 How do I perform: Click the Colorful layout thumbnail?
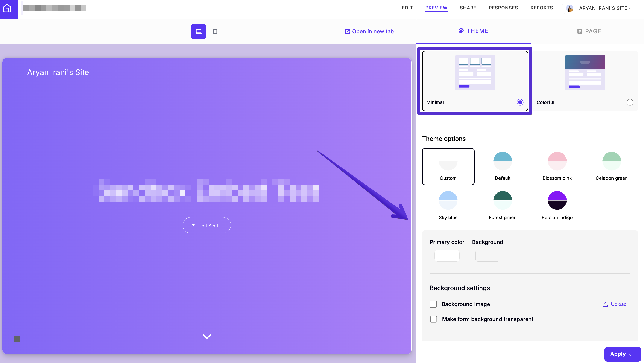[585, 73]
